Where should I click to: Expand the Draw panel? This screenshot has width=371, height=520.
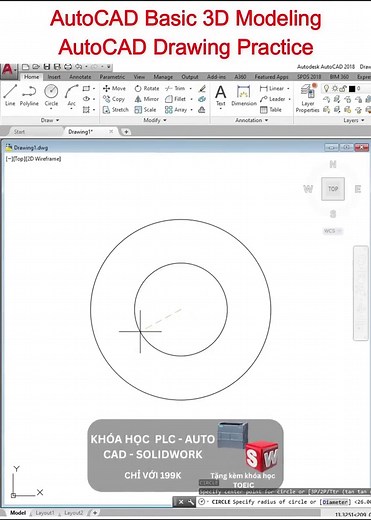pyautogui.click(x=50, y=120)
